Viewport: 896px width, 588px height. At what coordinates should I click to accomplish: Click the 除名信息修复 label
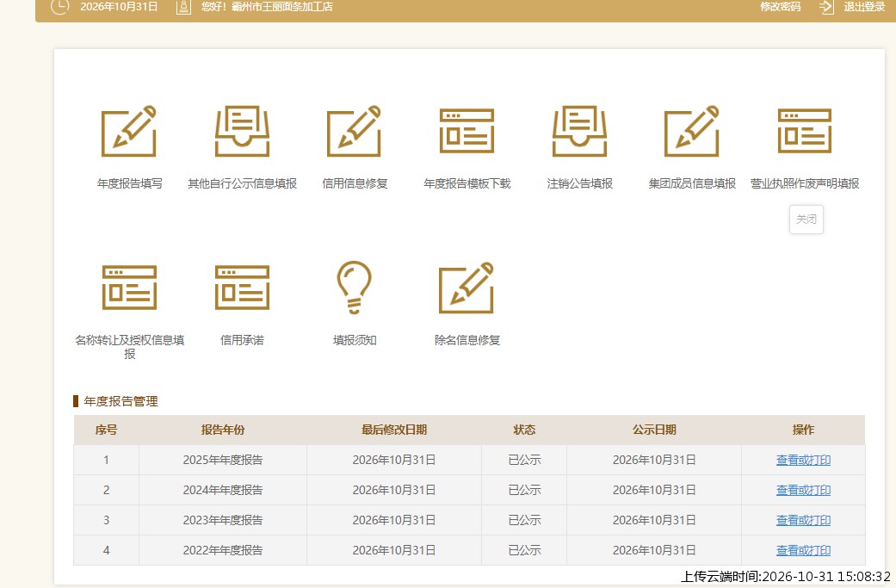pyautogui.click(x=467, y=341)
